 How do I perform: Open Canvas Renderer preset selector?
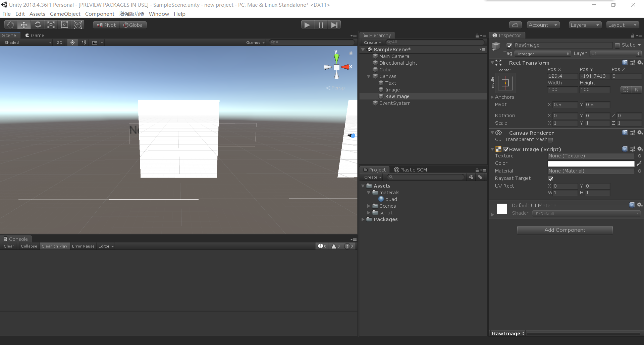pyautogui.click(x=633, y=133)
